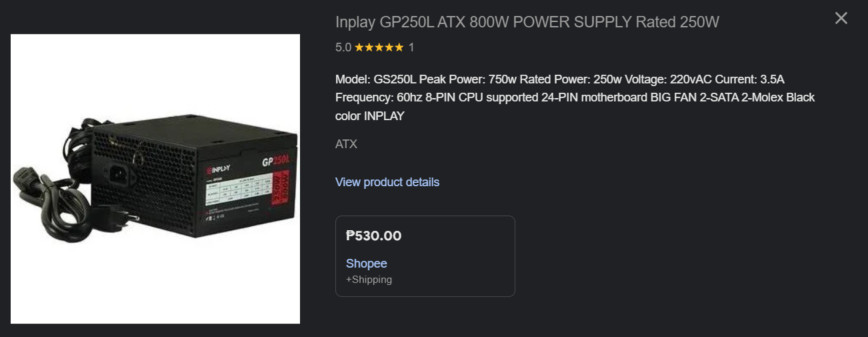
Task: Click the red GP250L label in photo
Action: (x=275, y=161)
